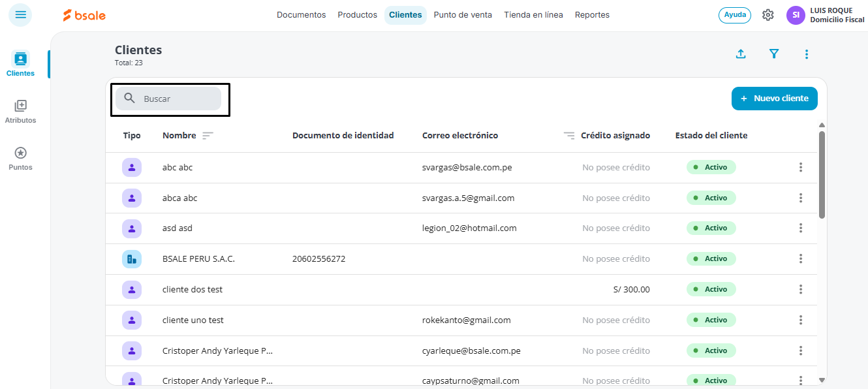Image resolution: width=868 pixels, height=389 pixels.
Task: Open row menu for cliente dos test
Action: (x=801, y=289)
